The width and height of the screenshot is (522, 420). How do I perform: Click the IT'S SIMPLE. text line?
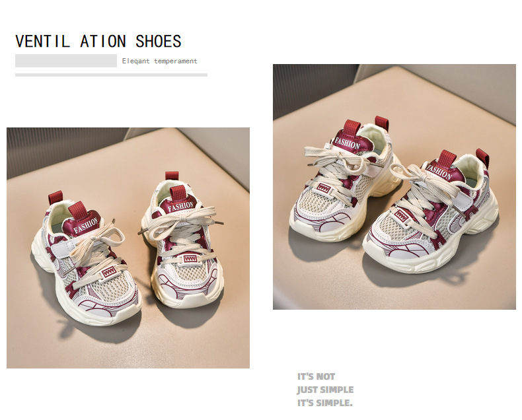(x=325, y=403)
